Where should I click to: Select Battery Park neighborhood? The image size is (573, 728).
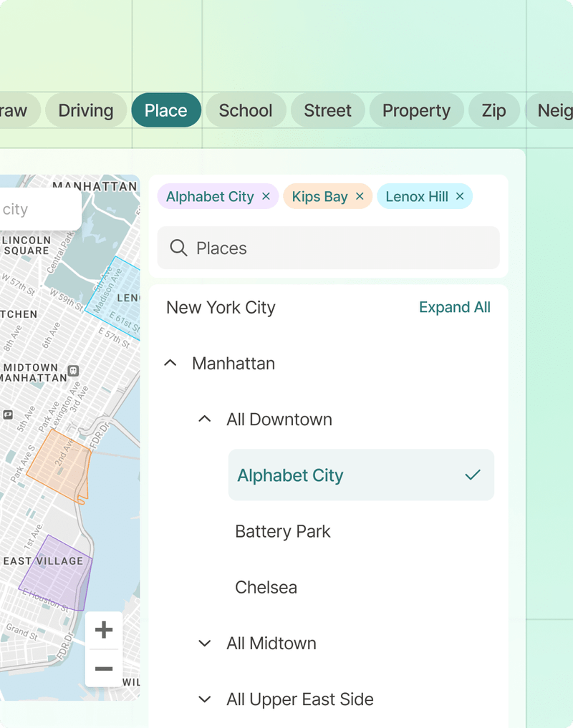283,531
